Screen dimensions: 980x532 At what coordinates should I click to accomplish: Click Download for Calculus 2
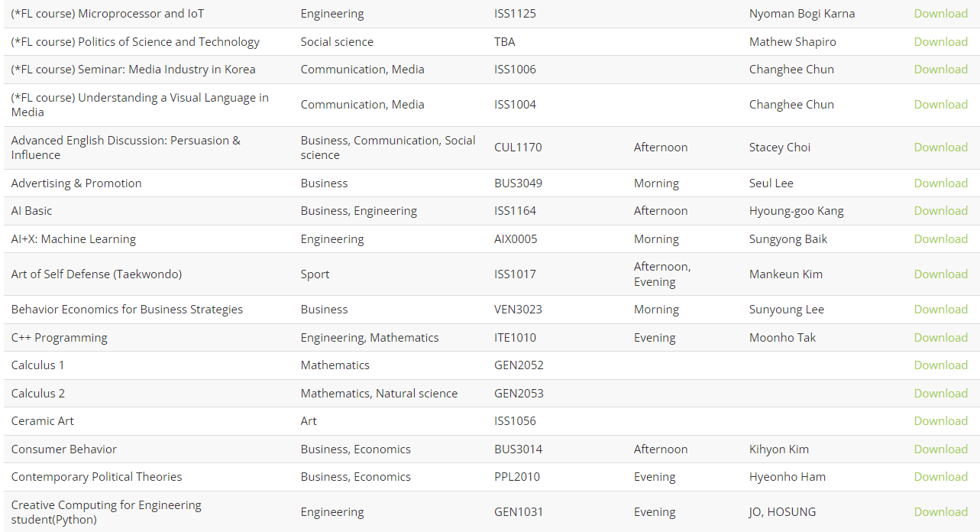(x=940, y=394)
